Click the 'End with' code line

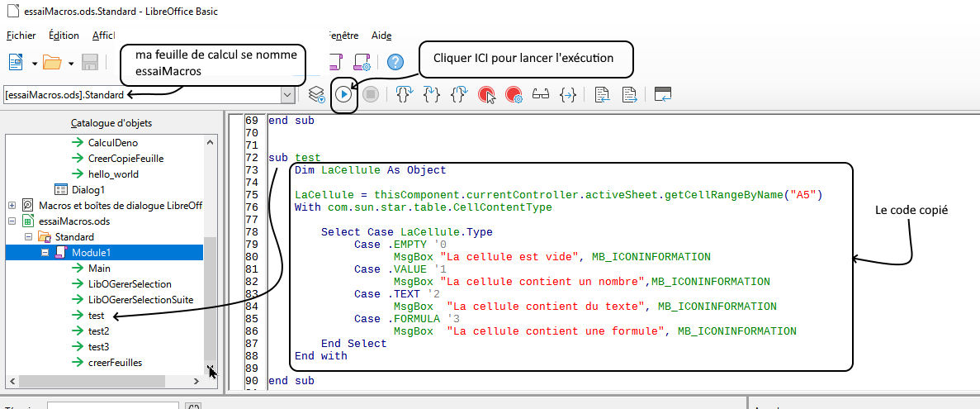[320, 356]
